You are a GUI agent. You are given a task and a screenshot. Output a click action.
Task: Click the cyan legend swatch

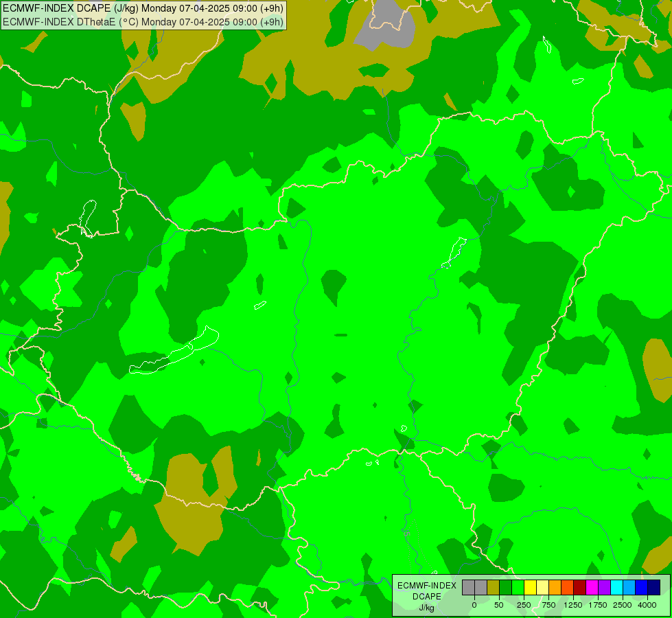(x=617, y=588)
